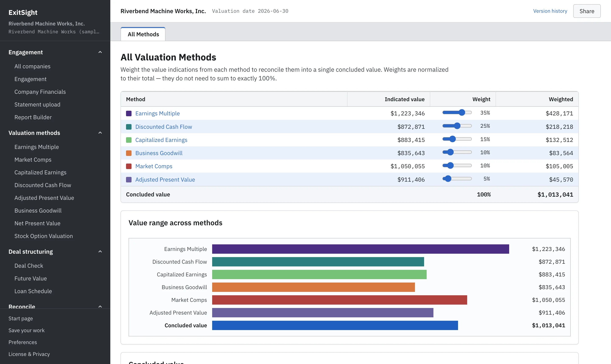Open Deal Check in sidebar
The width and height of the screenshot is (611, 364).
click(29, 266)
